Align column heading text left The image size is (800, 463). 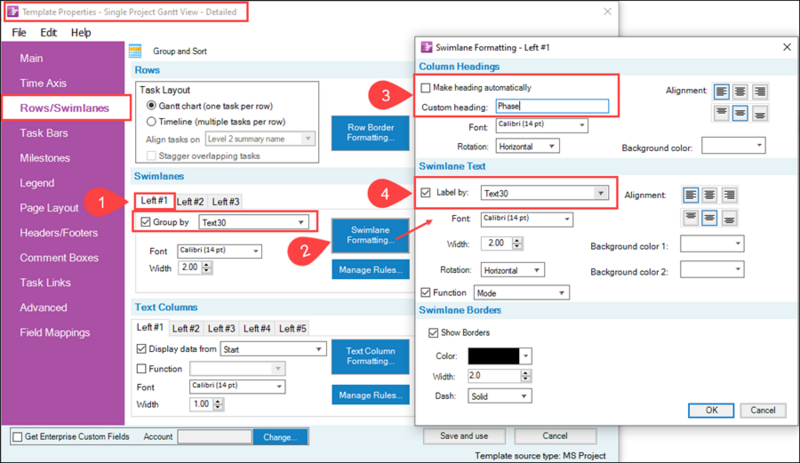721,92
